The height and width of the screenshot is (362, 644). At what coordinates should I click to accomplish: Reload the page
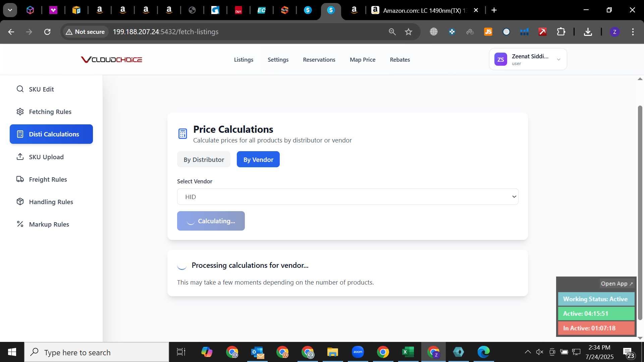pyautogui.click(x=47, y=32)
